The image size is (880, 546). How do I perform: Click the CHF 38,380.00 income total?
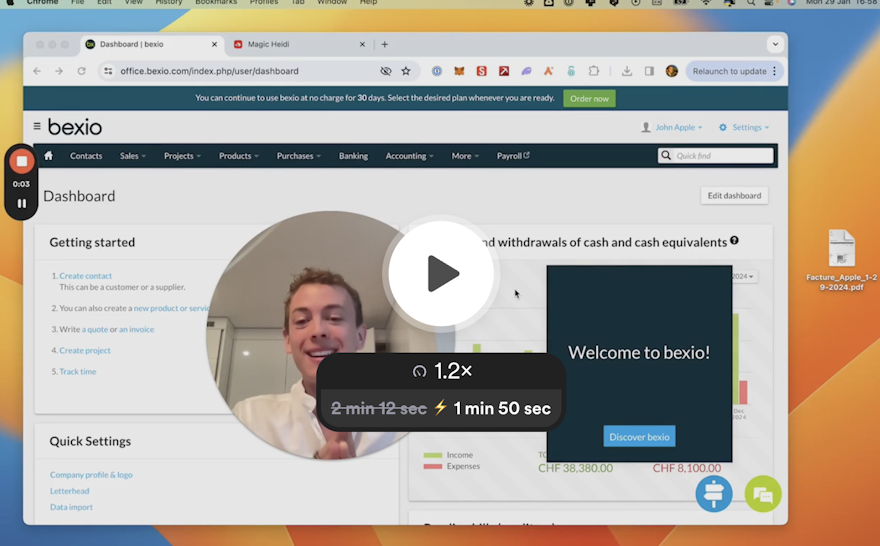[575, 468]
